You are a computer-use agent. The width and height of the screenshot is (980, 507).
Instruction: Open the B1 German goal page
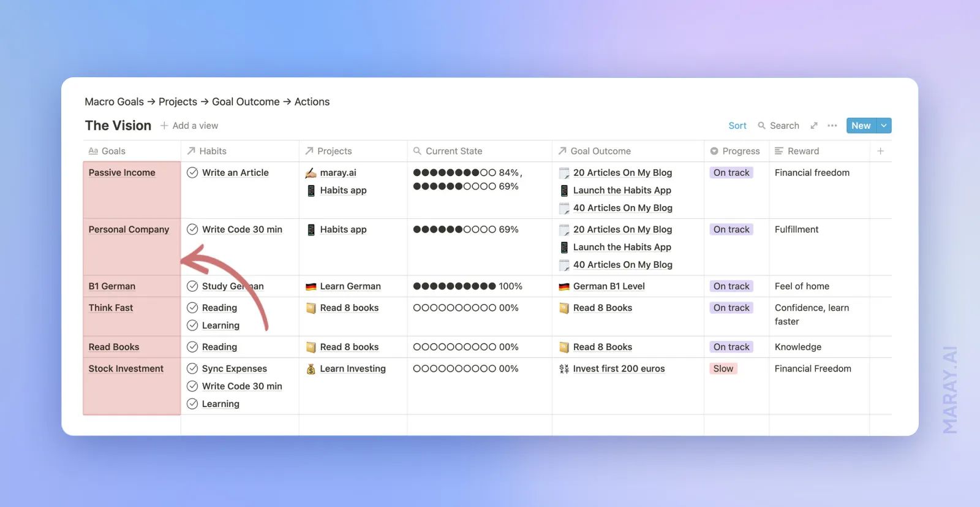(112, 286)
